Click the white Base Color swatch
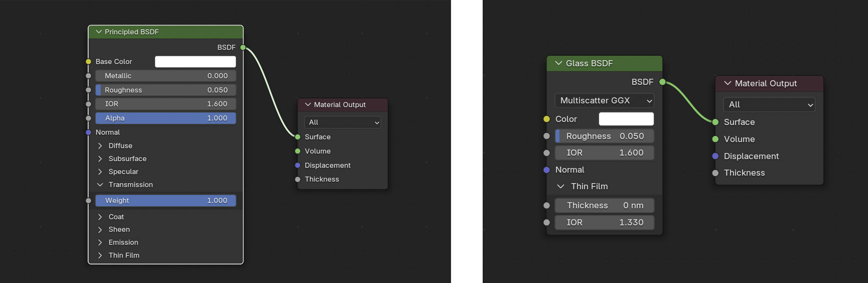Image resolution: width=868 pixels, height=283 pixels. click(x=195, y=62)
